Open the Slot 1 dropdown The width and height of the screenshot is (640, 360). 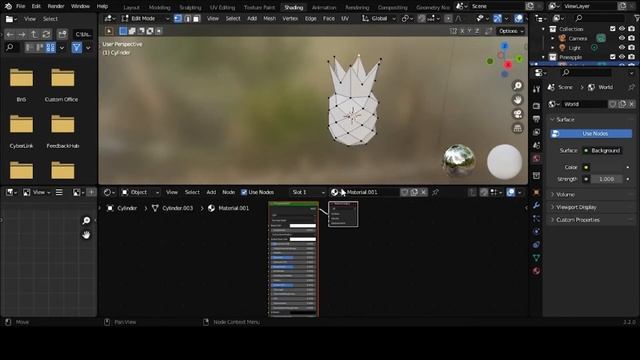308,192
